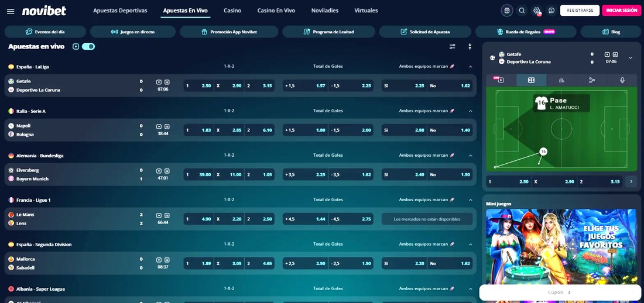Screen dimensions: 644x303
Task: Click the Novibet logo
Action: (x=44, y=11)
